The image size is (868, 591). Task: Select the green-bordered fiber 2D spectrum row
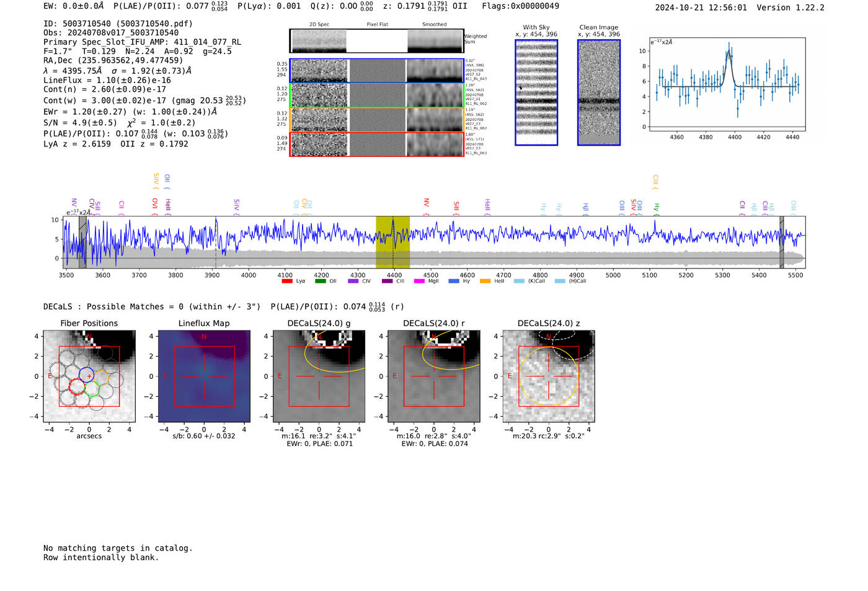click(x=376, y=95)
